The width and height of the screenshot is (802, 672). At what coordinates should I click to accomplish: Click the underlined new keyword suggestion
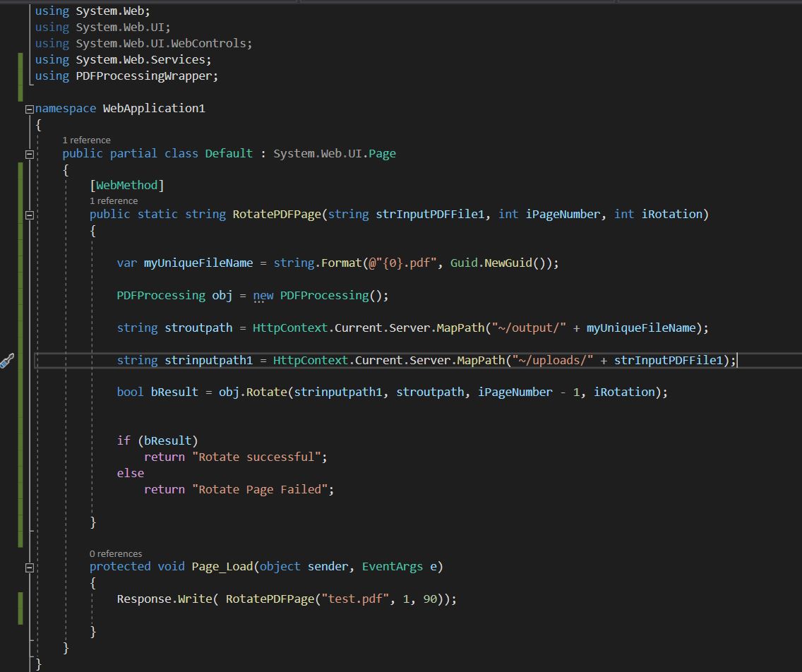tap(263, 295)
